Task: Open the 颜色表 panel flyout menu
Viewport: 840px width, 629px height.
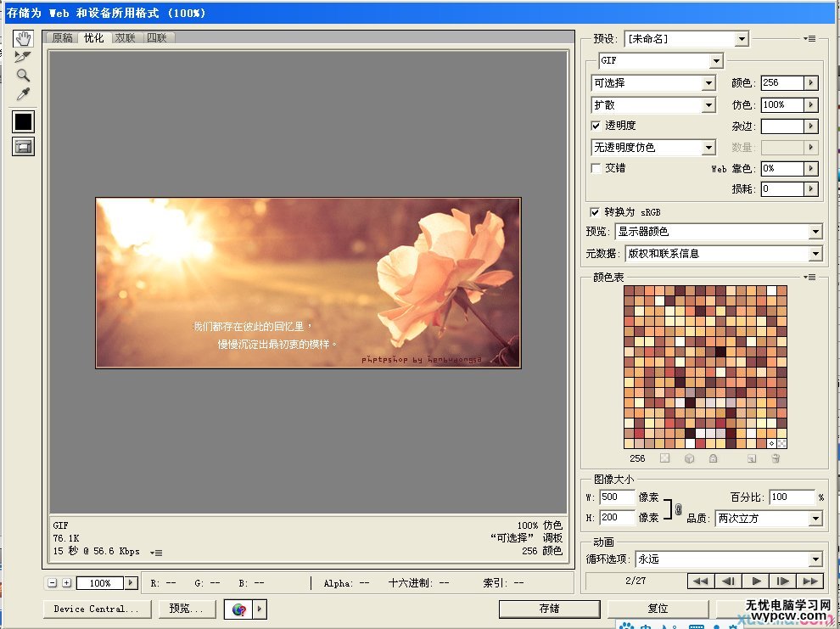Action: [809, 277]
